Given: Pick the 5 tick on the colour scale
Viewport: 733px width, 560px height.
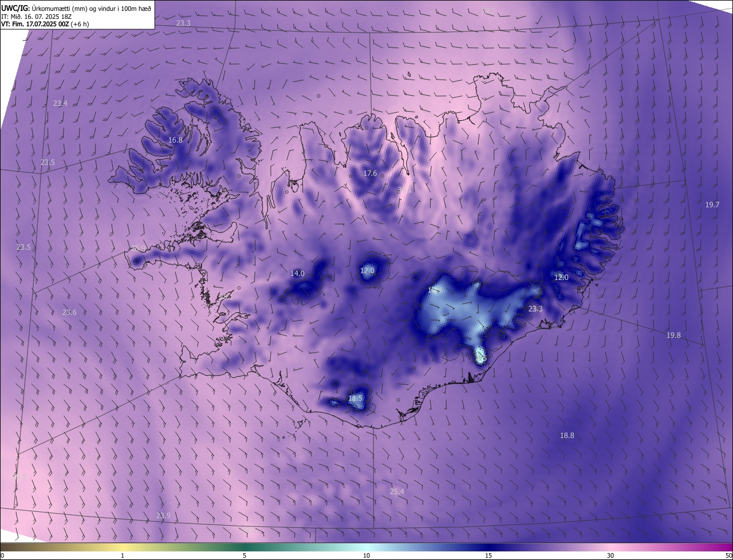Looking at the screenshot, I should [x=245, y=555].
